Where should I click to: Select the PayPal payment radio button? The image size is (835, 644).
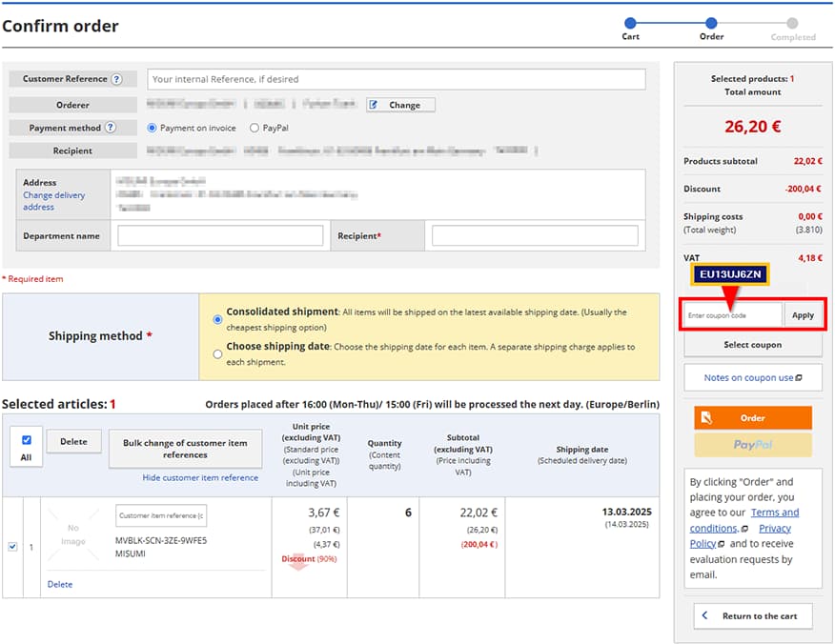click(254, 128)
